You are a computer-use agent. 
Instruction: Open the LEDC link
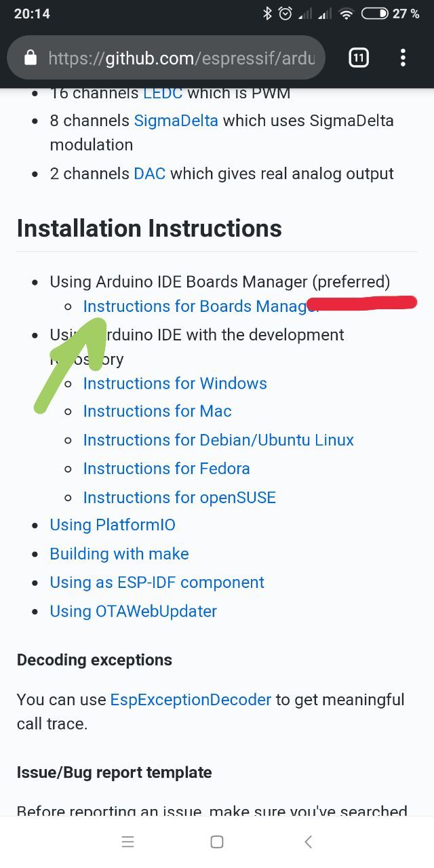163,93
